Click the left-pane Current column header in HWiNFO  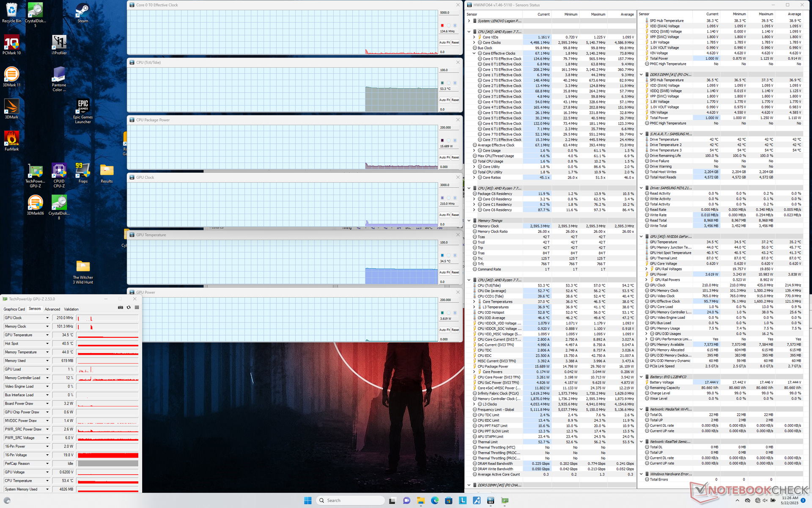click(x=543, y=14)
